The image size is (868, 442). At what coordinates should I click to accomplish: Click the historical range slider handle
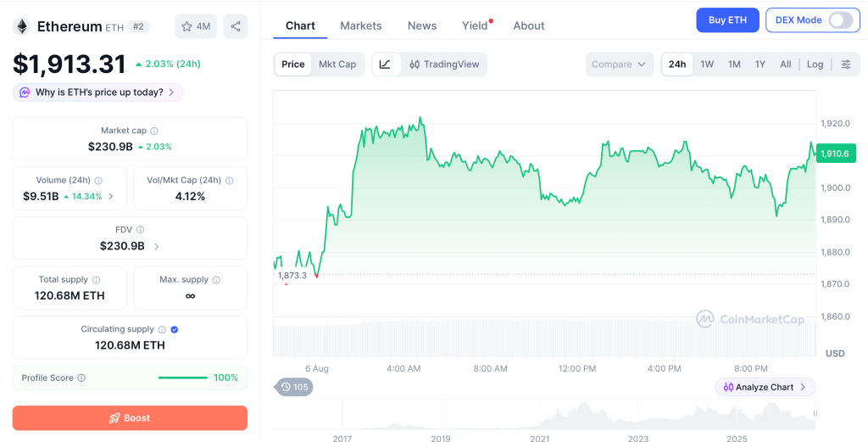click(815, 413)
